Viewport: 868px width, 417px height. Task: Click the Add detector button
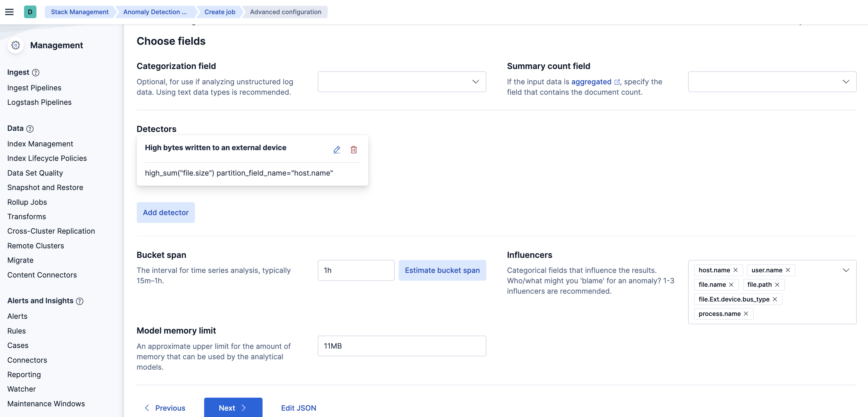[x=165, y=212]
